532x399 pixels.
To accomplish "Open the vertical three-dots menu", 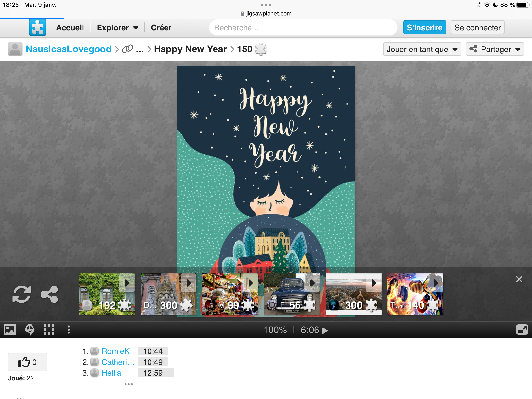I will 69,330.
